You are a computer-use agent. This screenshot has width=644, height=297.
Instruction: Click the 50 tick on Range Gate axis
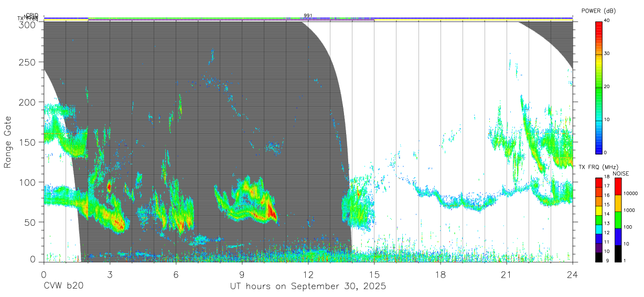click(31, 222)
